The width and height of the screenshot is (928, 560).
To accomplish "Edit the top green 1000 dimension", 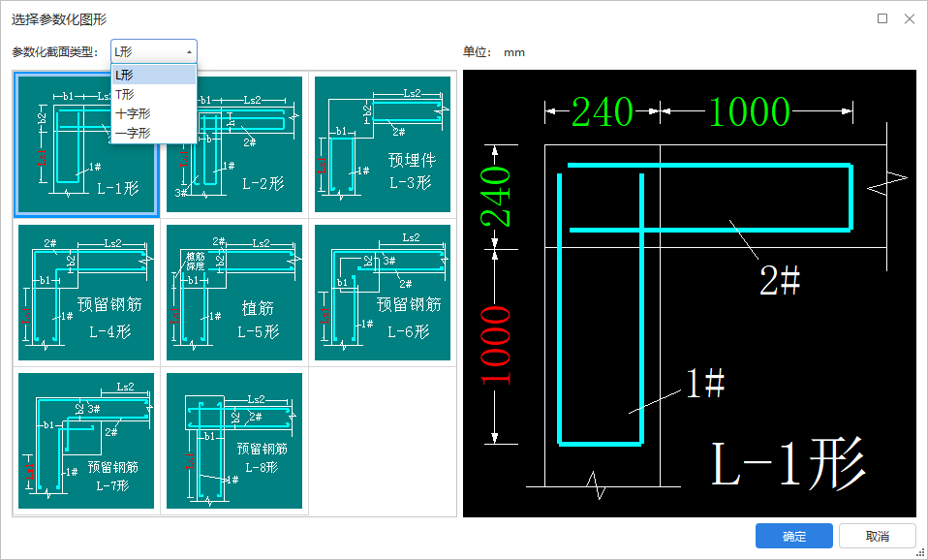I will [x=749, y=111].
